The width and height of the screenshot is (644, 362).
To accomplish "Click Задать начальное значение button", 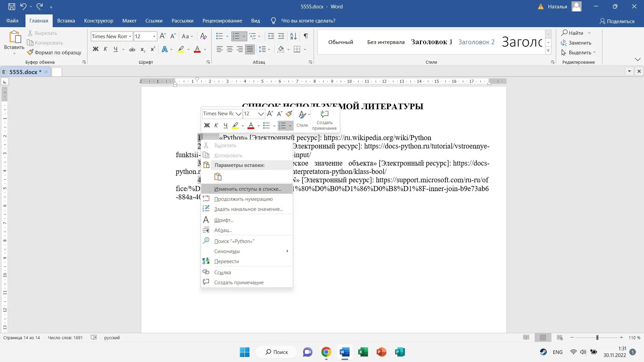I will [x=248, y=208].
